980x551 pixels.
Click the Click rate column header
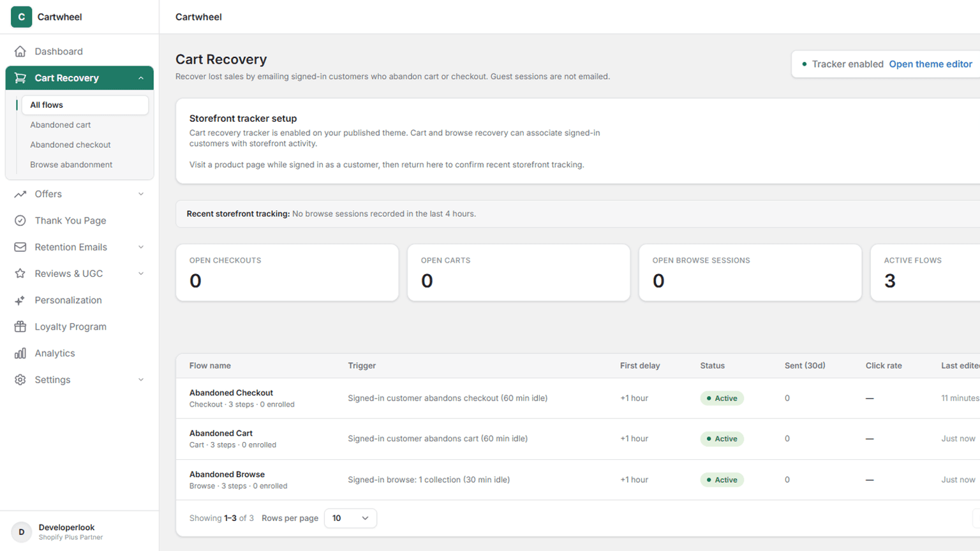coord(884,365)
